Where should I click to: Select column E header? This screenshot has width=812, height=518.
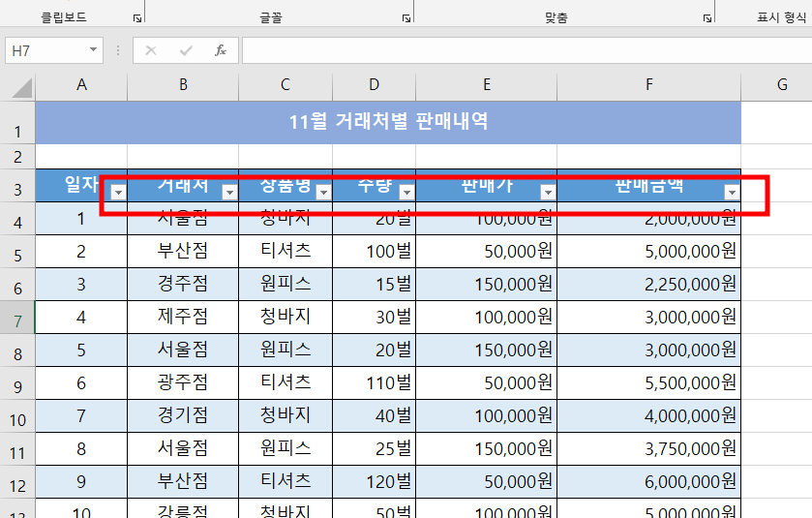486,85
